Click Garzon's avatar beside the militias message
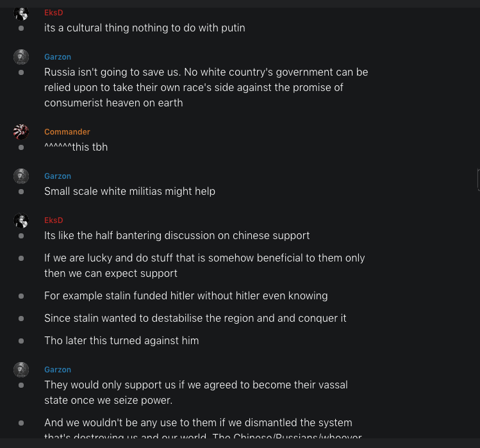The width and height of the screenshot is (480, 448). [x=21, y=176]
